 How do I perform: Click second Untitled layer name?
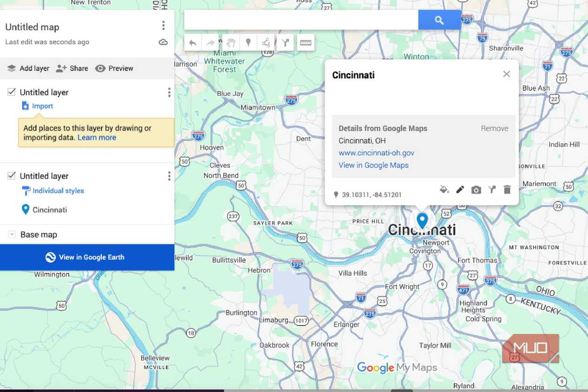(44, 176)
